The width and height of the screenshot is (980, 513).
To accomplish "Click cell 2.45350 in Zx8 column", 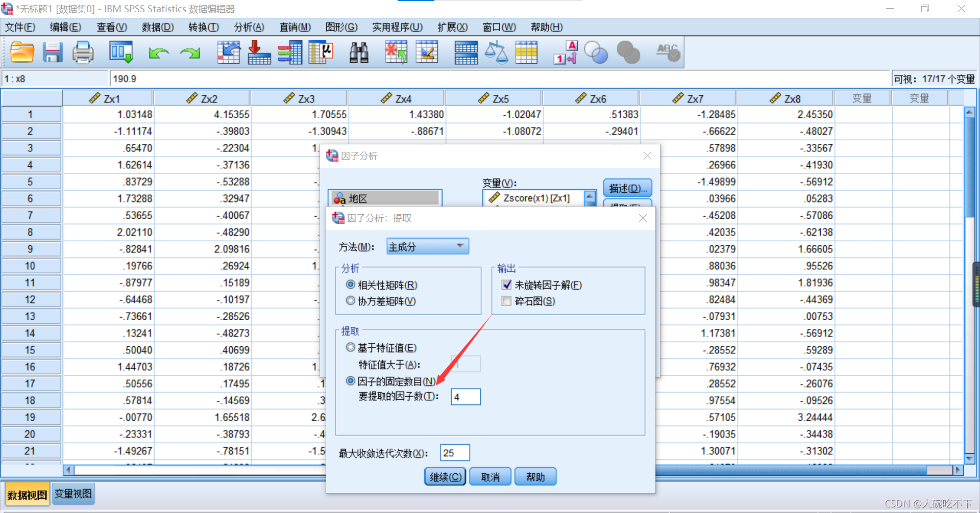I will [x=785, y=114].
